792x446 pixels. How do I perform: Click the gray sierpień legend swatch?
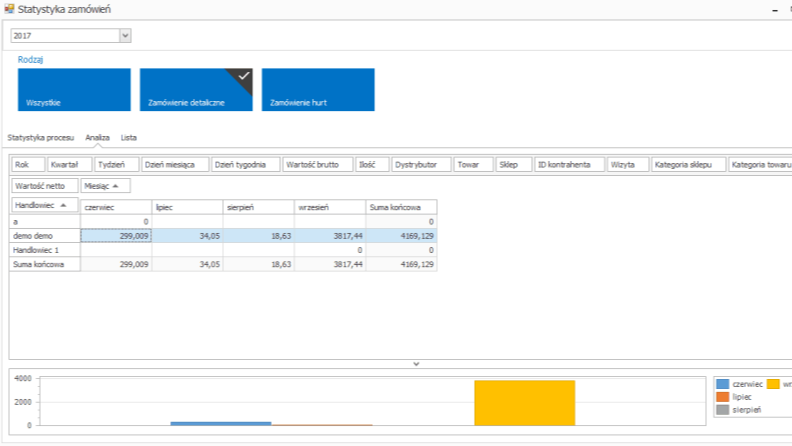[x=723, y=410]
